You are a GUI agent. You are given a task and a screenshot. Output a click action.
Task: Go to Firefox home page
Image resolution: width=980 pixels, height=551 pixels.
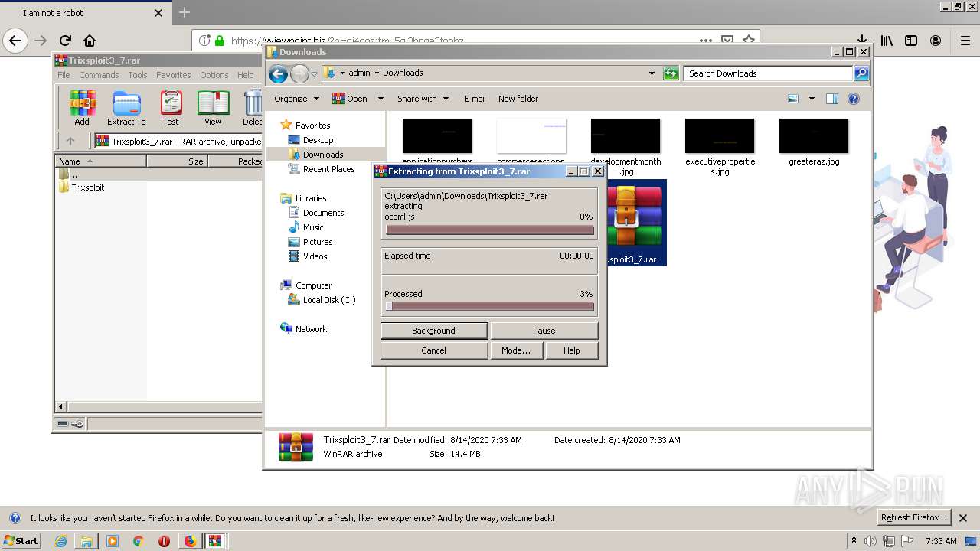(90, 41)
